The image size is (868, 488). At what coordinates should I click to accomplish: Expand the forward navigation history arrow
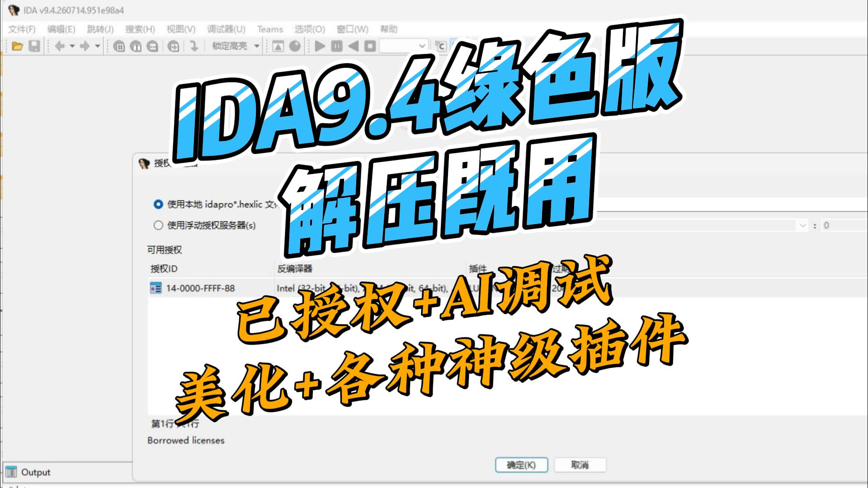point(97,46)
